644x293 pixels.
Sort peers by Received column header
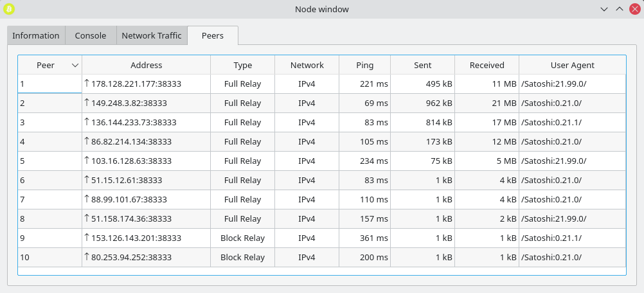(487, 65)
